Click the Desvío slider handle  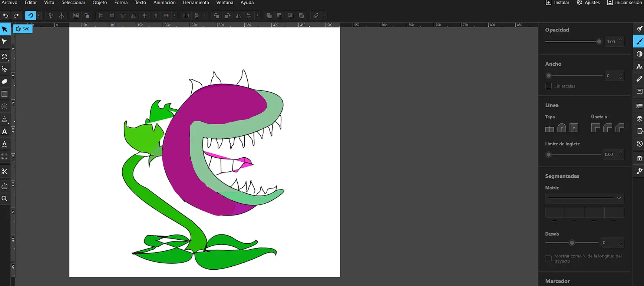(x=572, y=243)
